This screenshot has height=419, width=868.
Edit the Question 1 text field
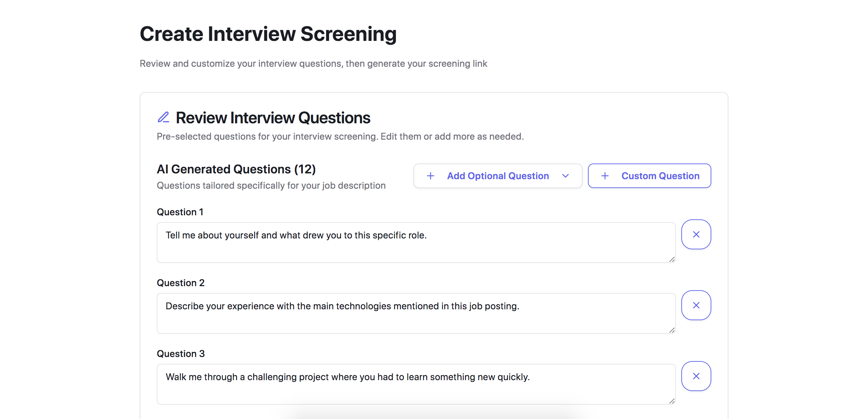coord(416,243)
